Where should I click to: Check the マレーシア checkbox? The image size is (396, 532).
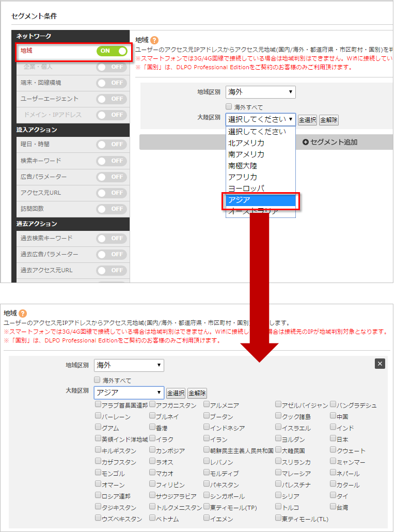point(278,472)
